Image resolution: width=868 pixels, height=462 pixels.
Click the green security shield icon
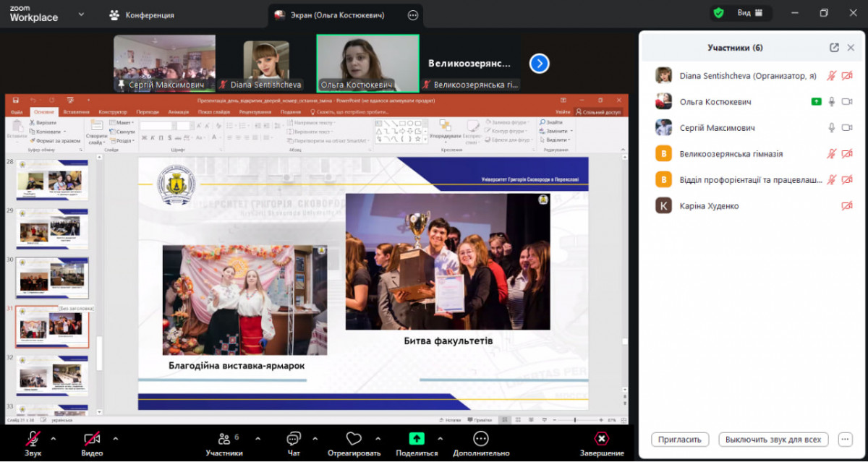(x=718, y=13)
